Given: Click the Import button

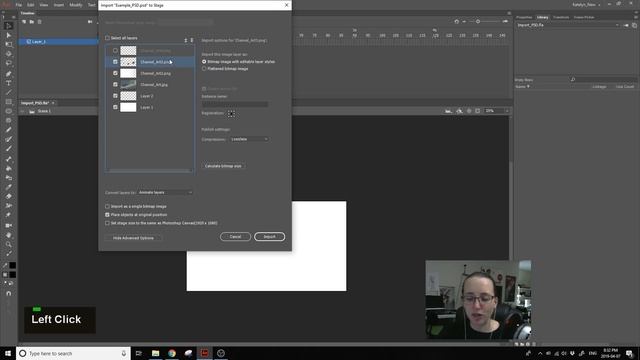Looking at the screenshot, I should (269, 237).
